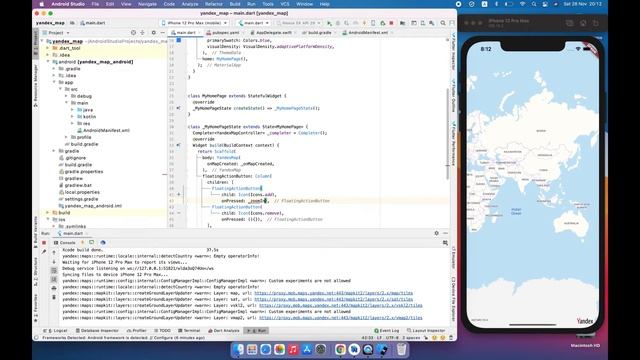Open the Database Inspector tool window
This screenshot has width=640, height=360.
97,331
